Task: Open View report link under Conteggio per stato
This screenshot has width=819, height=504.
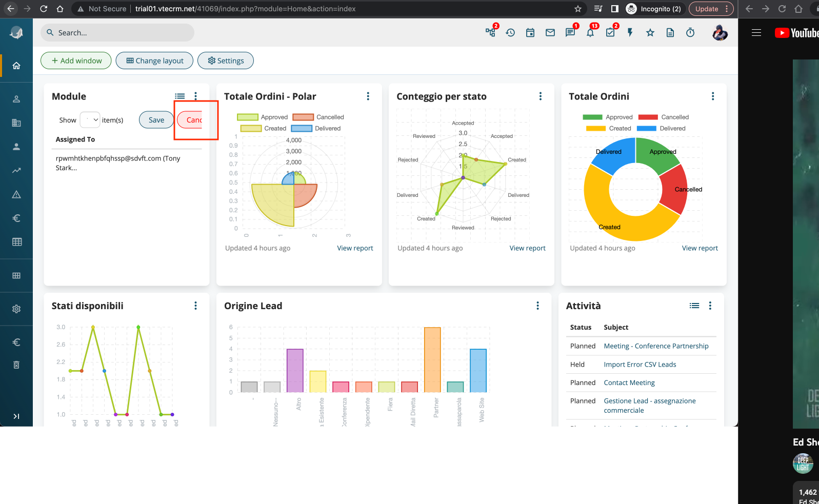Action: (527, 248)
